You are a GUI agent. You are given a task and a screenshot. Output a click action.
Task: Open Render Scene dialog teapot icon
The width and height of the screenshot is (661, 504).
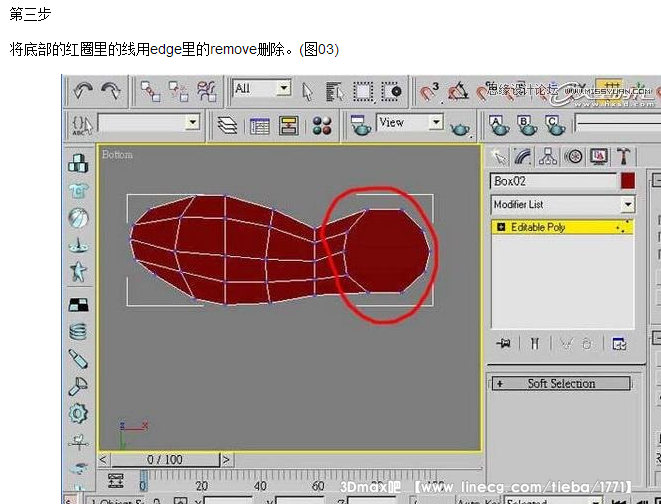point(360,125)
